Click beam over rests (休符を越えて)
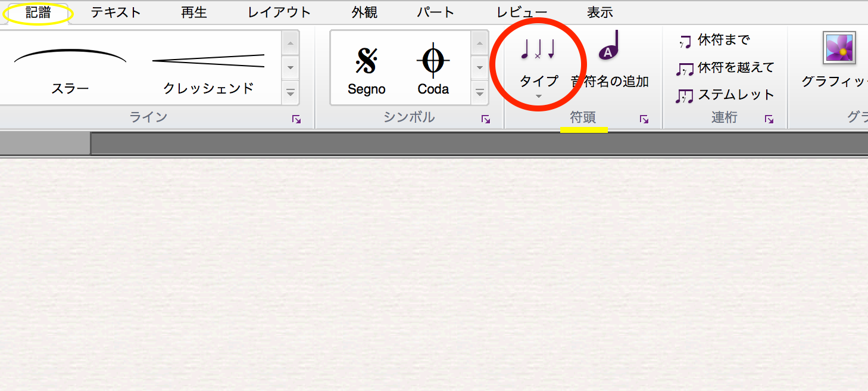 (x=685, y=69)
